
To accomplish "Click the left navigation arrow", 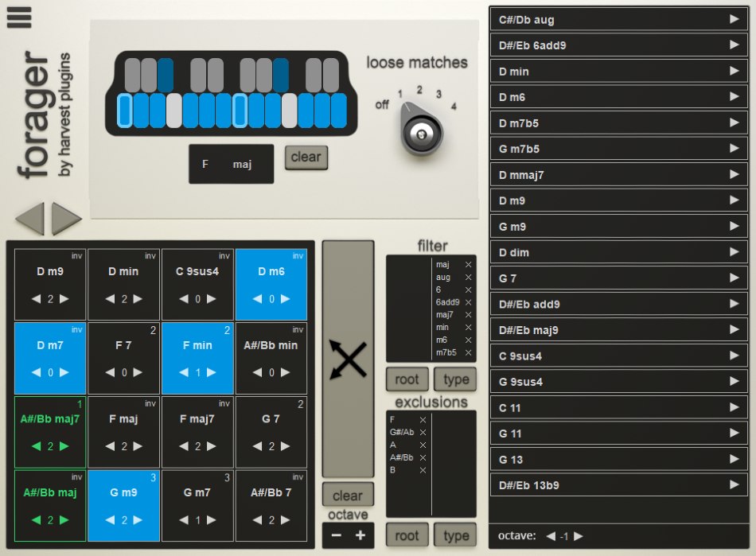I will [29, 219].
